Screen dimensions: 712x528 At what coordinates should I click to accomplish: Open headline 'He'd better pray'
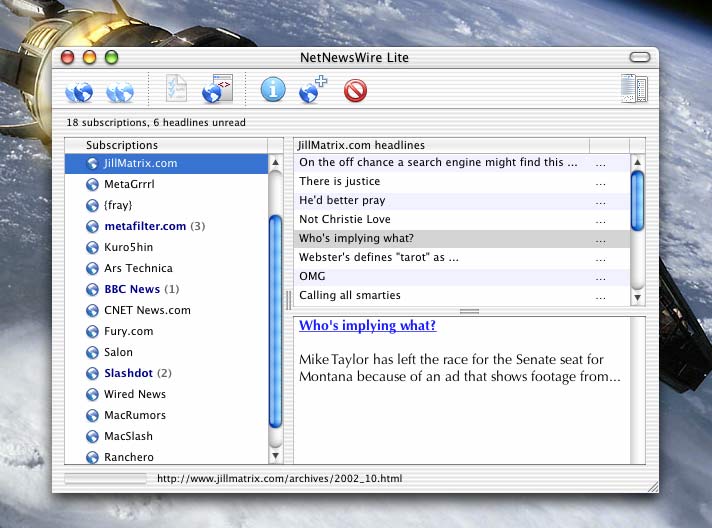coord(462,200)
